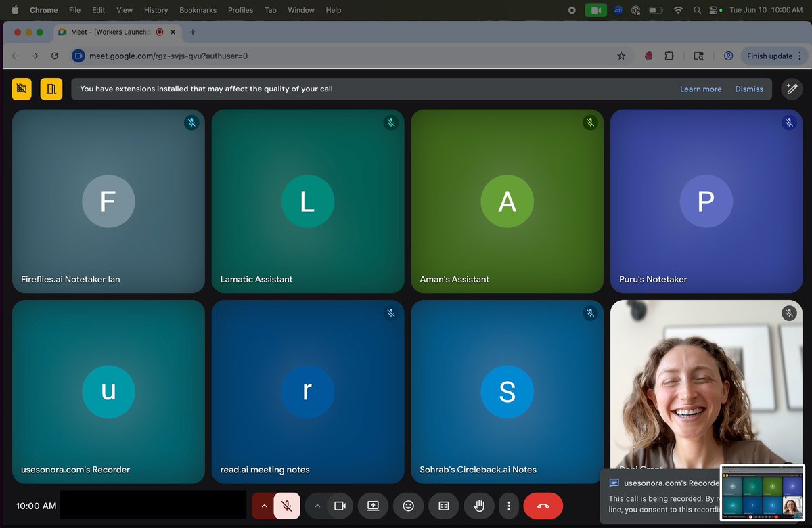The height and width of the screenshot is (528, 812).
Task: Open Control Center in the menu bar
Action: [x=713, y=10]
